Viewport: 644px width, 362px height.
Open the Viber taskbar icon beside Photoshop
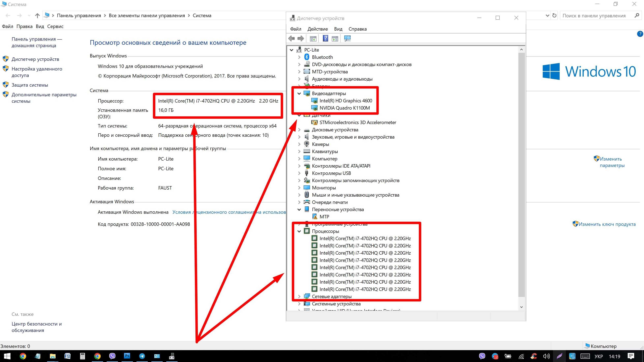click(x=112, y=356)
